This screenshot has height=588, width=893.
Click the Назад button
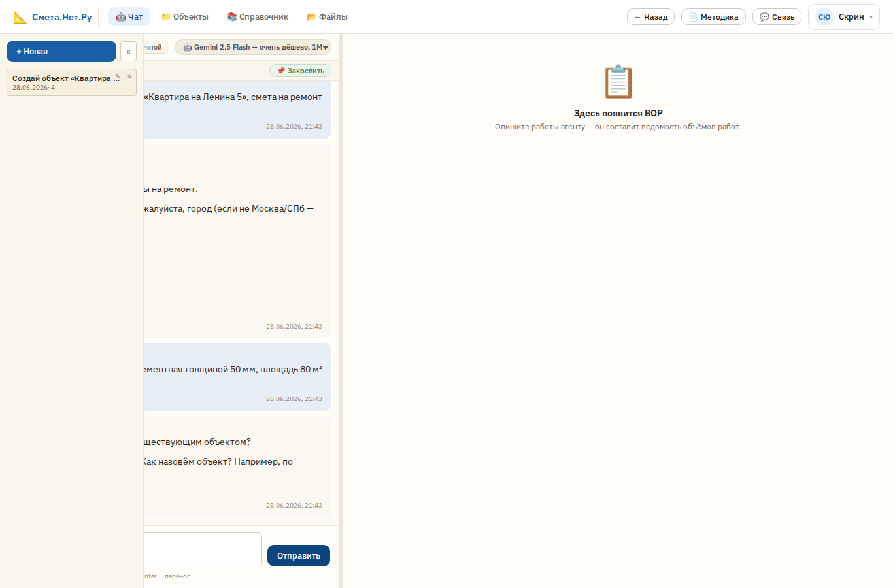650,17
